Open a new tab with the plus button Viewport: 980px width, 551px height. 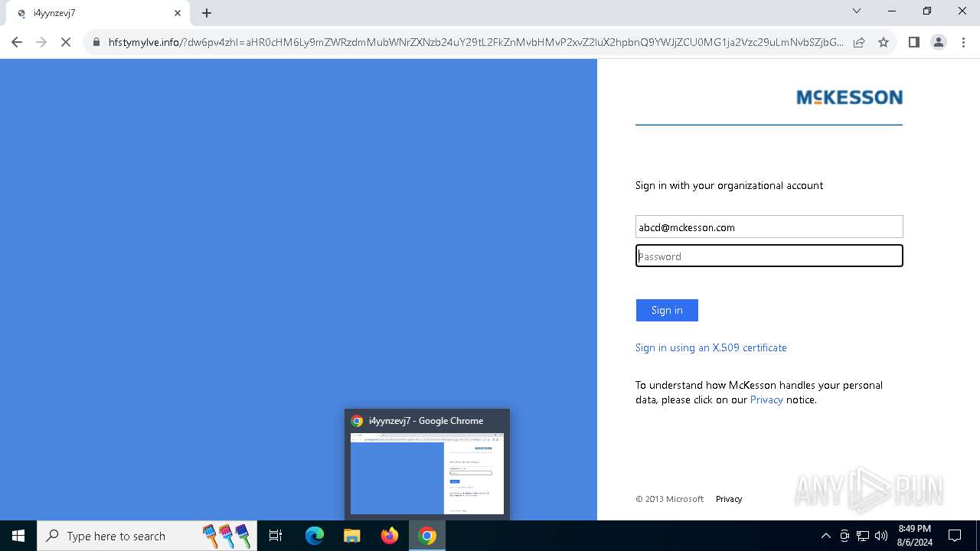(x=207, y=13)
